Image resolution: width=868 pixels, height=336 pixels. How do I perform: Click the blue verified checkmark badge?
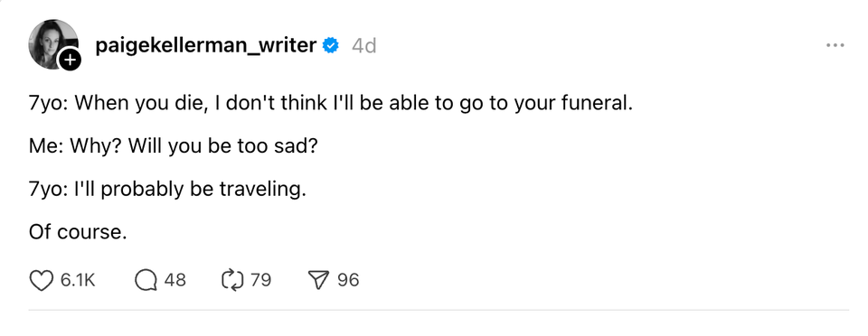tap(331, 45)
